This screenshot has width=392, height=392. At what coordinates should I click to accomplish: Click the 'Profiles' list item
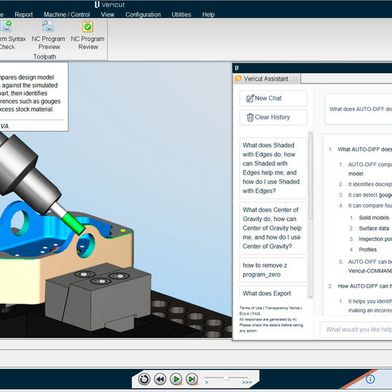pyautogui.click(x=368, y=250)
